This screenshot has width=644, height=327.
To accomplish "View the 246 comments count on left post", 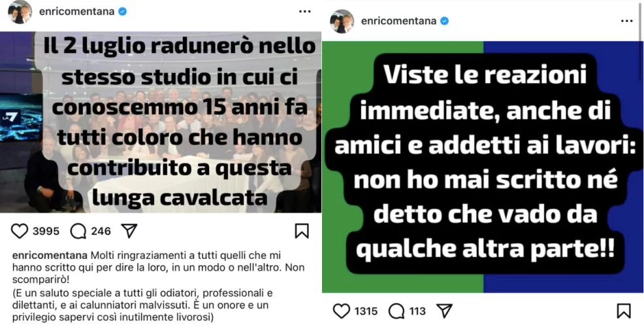I will (101, 232).
